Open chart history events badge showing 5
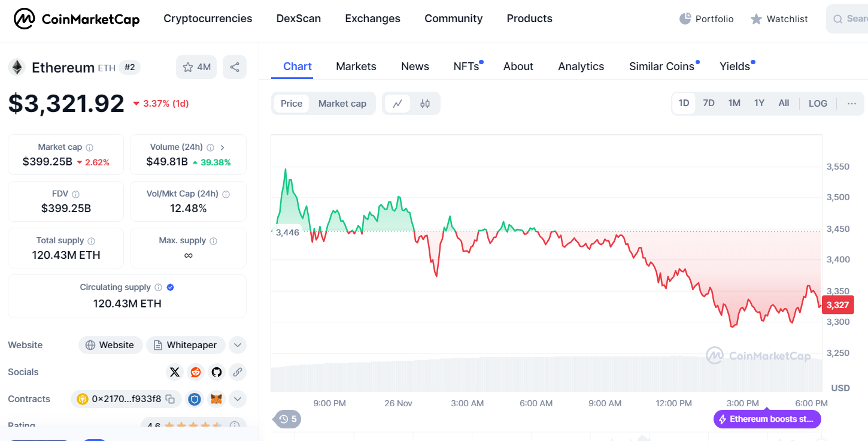 (288, 419)
